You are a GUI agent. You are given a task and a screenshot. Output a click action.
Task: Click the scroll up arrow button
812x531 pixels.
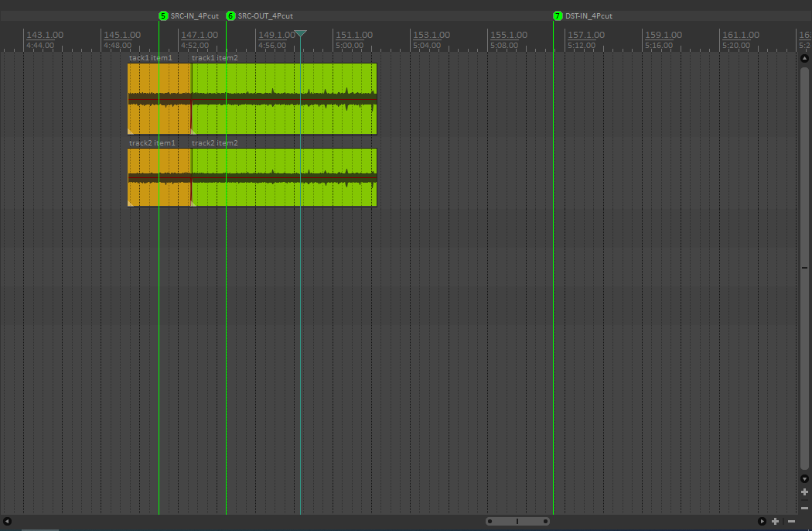coord(804,59)
